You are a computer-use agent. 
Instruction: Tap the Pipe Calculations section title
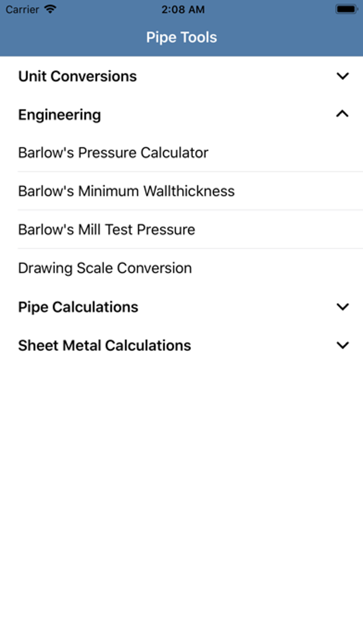[78, 307]
